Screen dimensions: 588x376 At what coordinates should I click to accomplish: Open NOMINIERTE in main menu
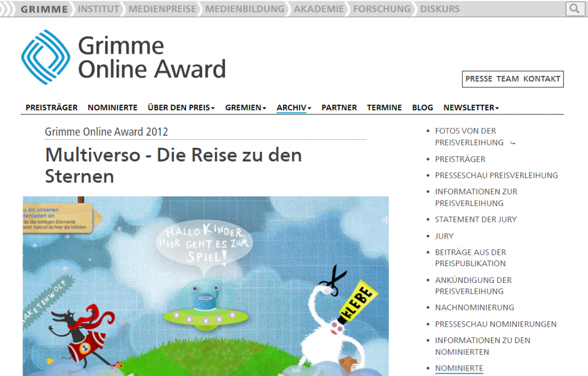point(113,108)
